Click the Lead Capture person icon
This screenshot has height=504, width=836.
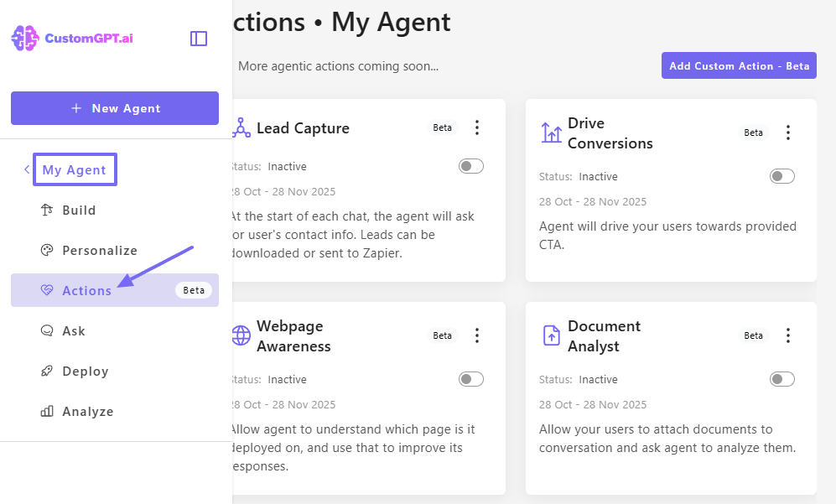(x=241, y=127)
